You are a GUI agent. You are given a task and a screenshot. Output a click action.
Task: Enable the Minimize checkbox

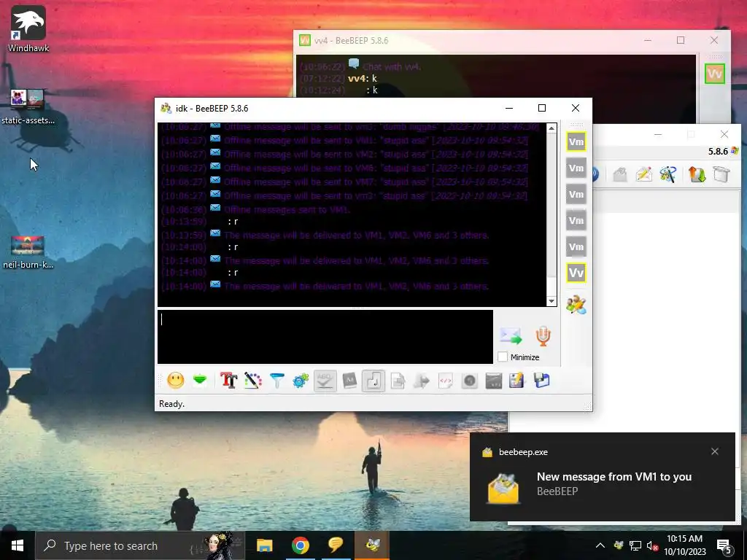(x=502, y=357)
